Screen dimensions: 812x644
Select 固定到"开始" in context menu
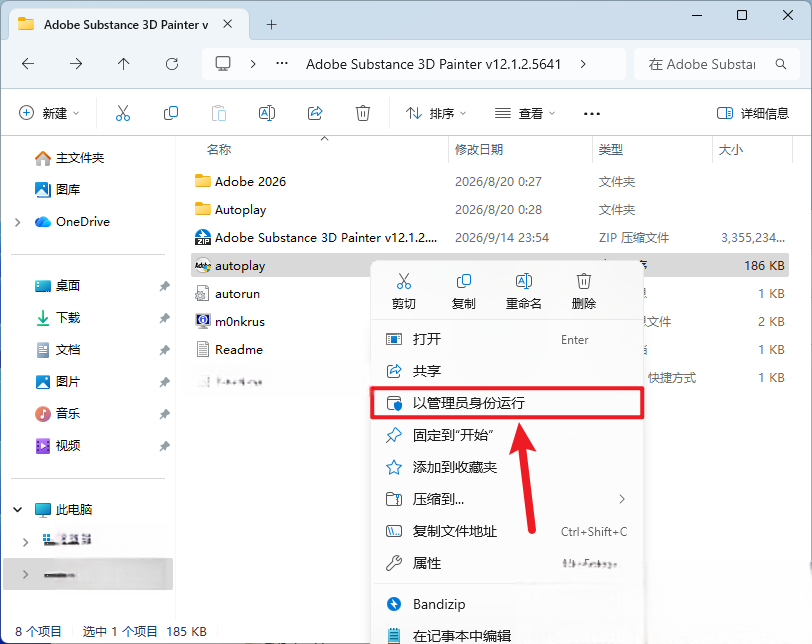(x=507, y=435)
